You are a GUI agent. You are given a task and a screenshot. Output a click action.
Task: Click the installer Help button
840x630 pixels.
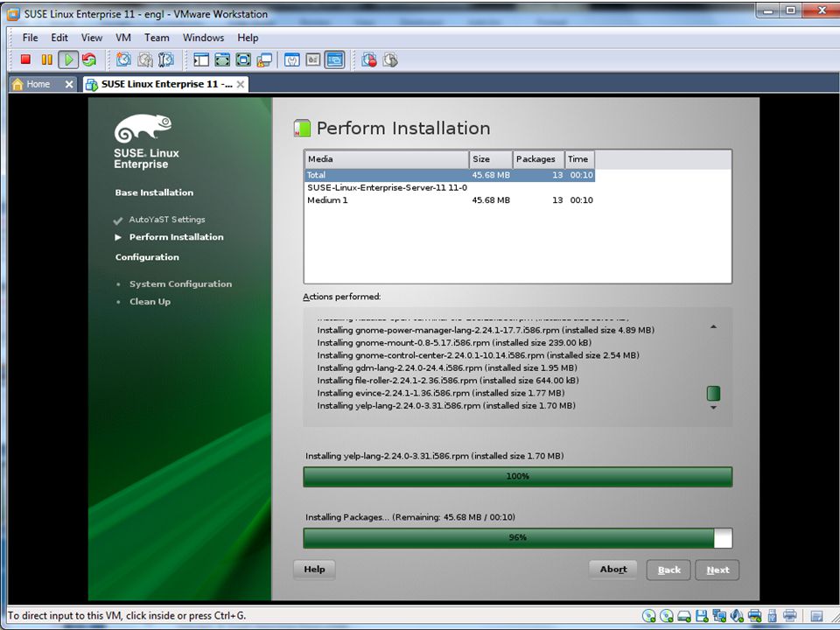pyautogui.click(x=314, y=570)
